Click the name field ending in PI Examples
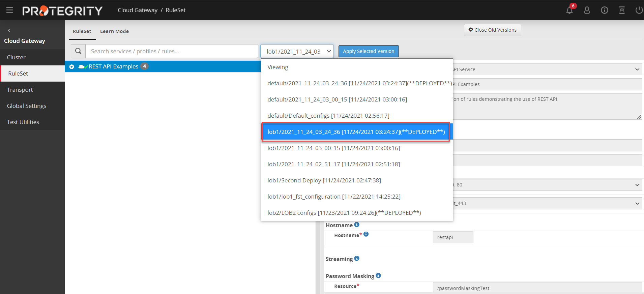 [x=547, y=84]
